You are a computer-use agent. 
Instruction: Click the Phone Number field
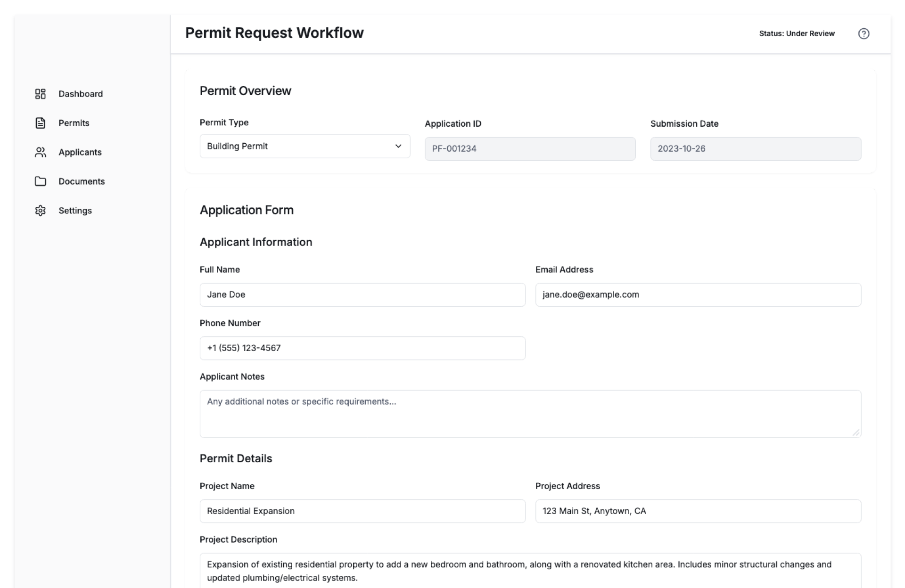coord(362,348)
